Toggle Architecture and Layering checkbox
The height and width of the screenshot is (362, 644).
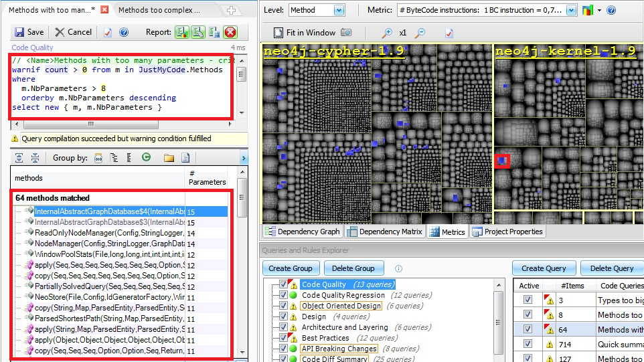click(283, 327)
